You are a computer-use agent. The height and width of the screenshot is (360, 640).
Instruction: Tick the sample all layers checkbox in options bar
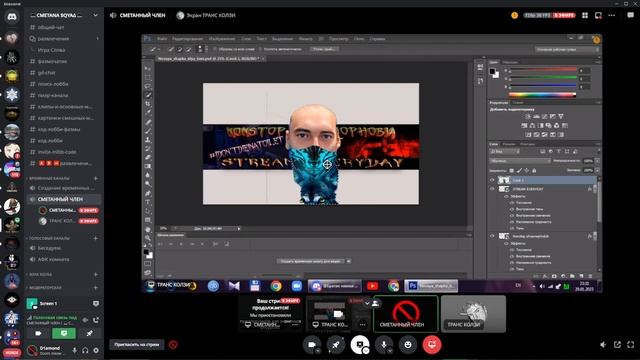click(215, 49)
